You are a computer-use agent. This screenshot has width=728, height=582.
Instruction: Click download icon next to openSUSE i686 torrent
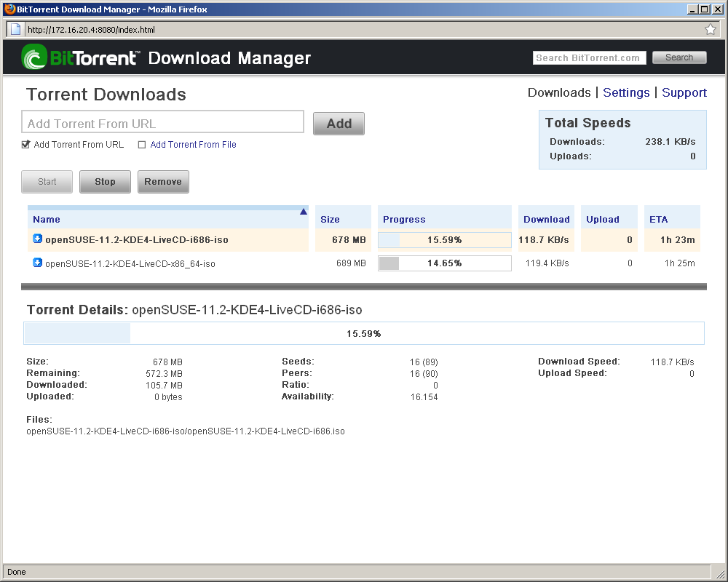[38, 239]
